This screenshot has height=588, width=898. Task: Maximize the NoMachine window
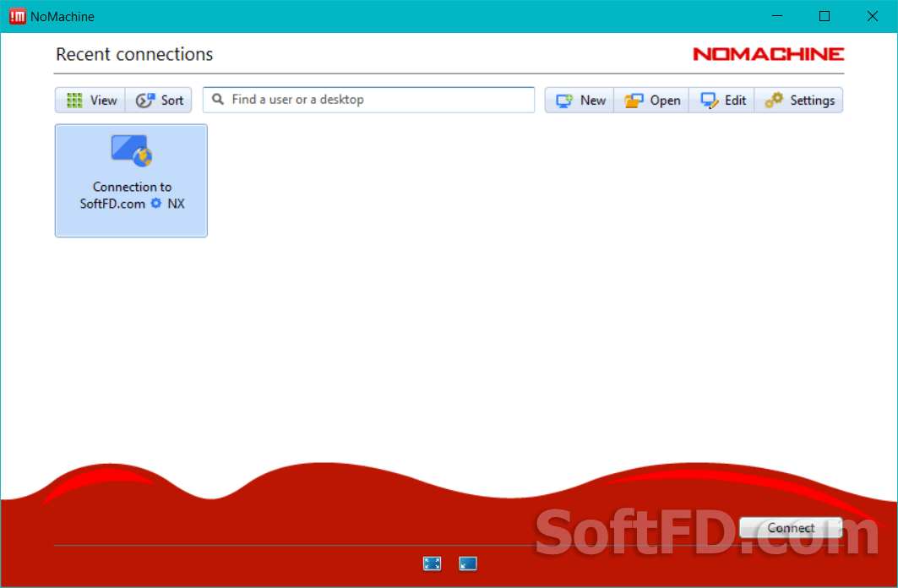pos(825,16)
